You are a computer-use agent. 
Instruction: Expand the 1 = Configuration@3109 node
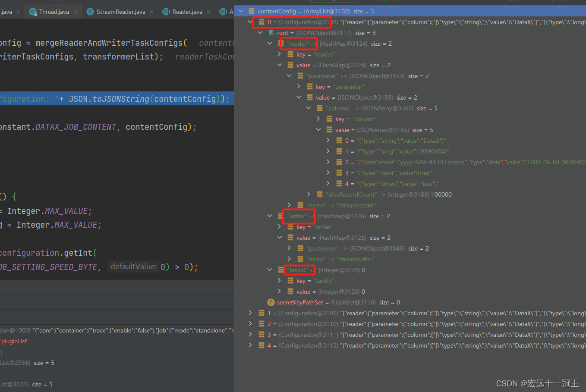pyautogui.click(x=250, y=313)
